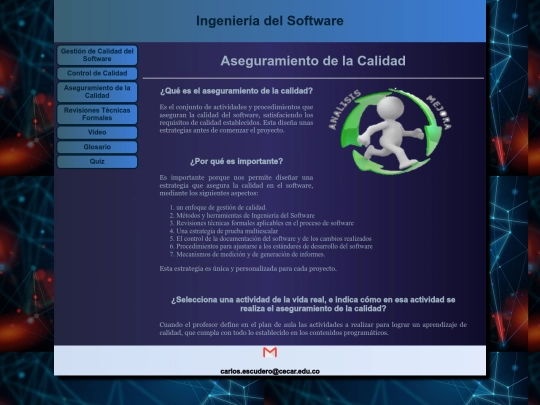
Task: Click heading ¿Qué es el aseguramiento de la calidad?
Action: tap(236, 91)
